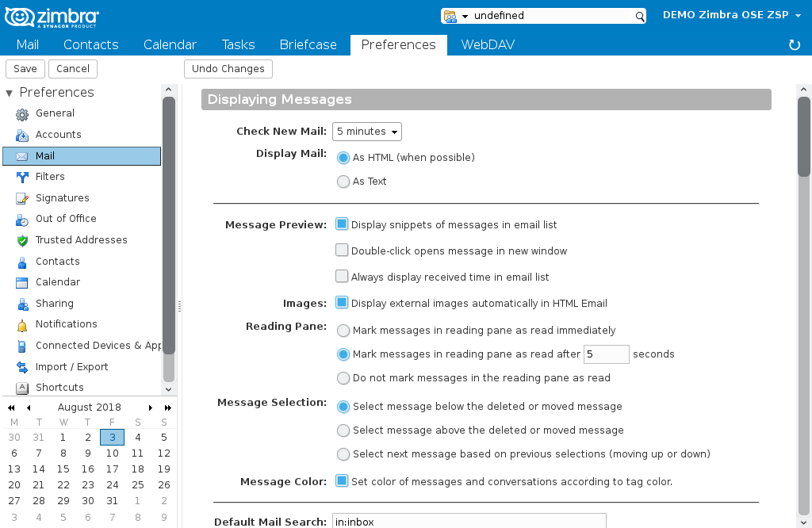
Task: Select display mail As Text option
Action: point(343,182)
